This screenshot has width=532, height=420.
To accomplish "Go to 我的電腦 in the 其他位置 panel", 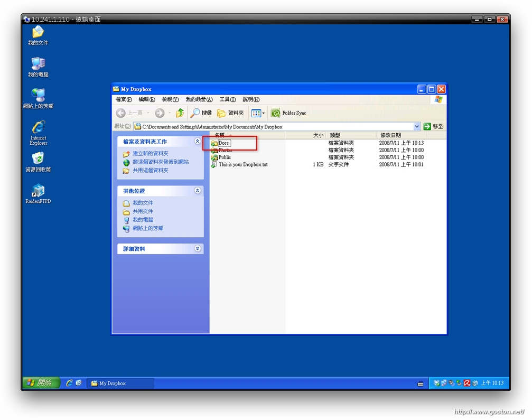I will coord(143,220).
